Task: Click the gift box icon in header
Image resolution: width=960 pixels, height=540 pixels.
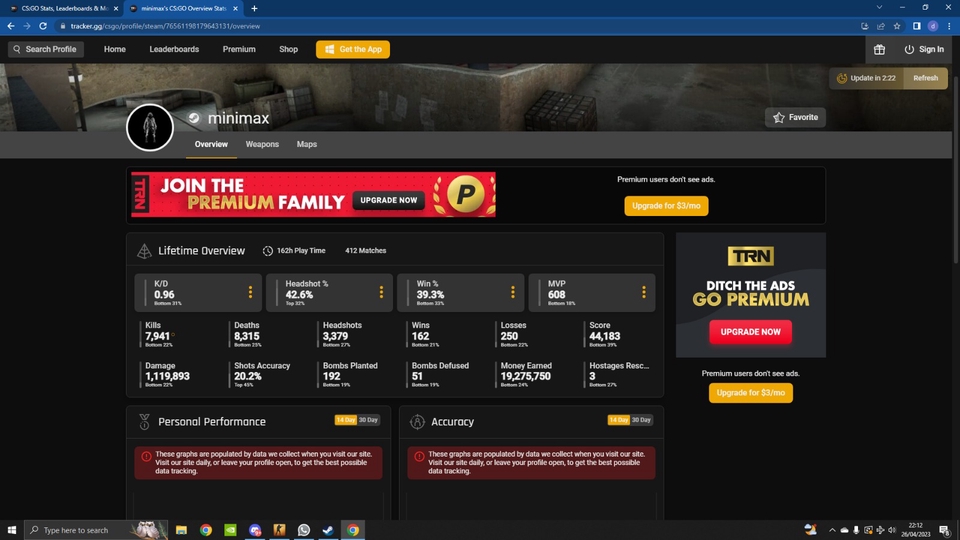Action: tap(879, 50)
